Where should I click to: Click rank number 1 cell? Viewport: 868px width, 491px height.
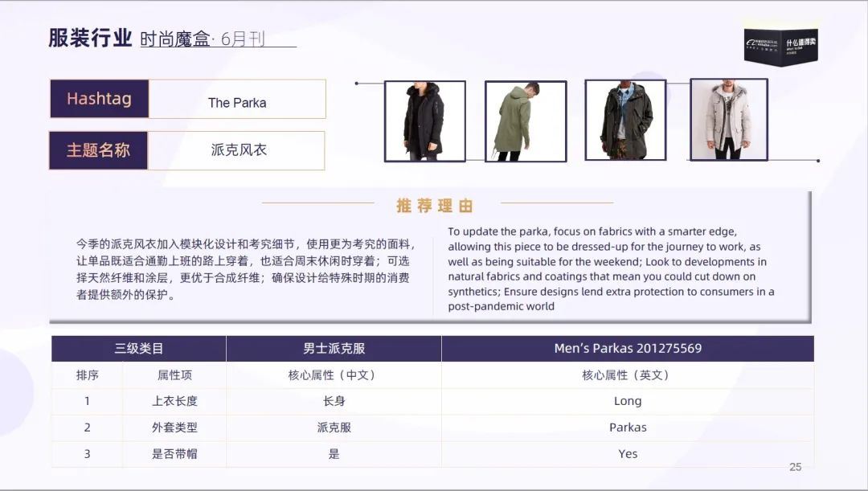coord(88,401)
